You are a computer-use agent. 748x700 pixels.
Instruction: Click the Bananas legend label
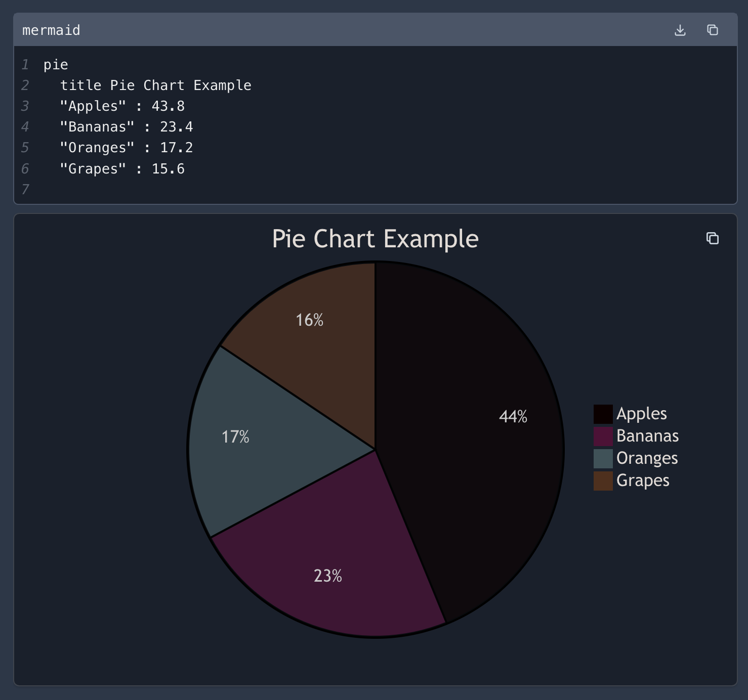647,436
